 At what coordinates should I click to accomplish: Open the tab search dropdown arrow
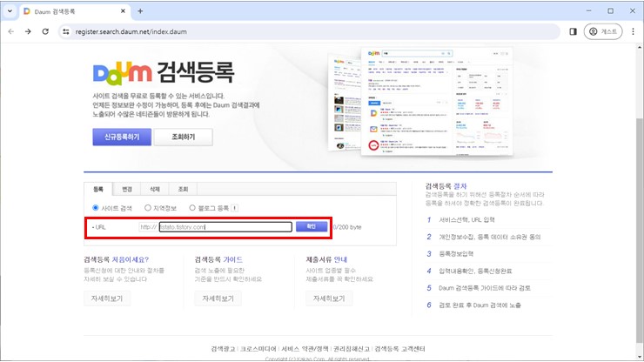pos(10,11)
